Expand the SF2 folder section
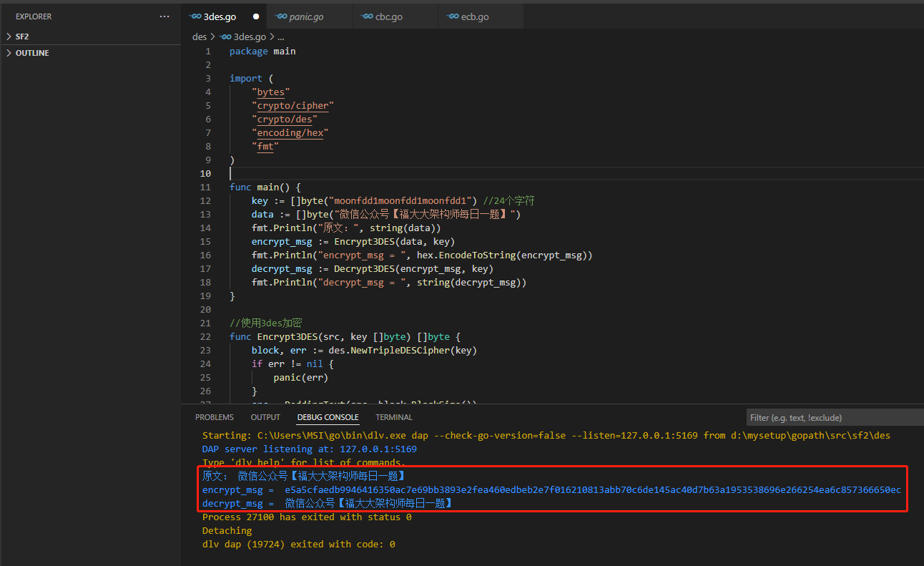924x566 pixels. [90, 36]
